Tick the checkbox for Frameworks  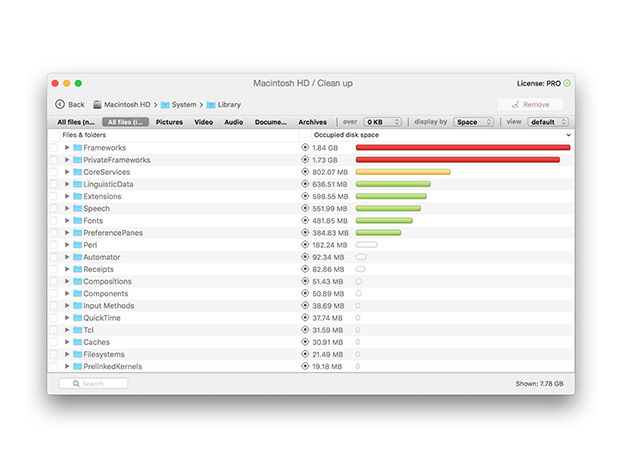click(x=53, y=147)
